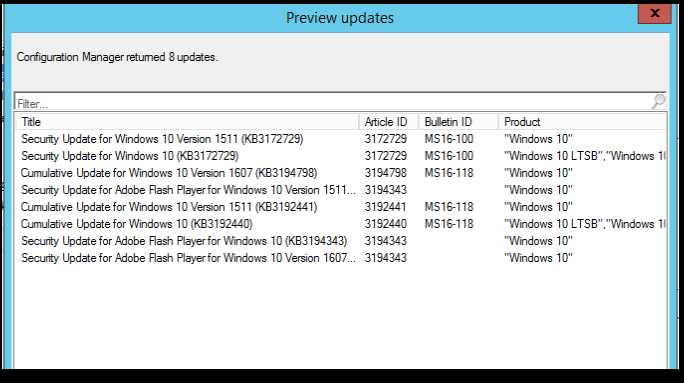Viewport: 684px width, 383px height.
Task: Click Product cell of Windows 10 (KB3172729) row
Action: [585, 156]
